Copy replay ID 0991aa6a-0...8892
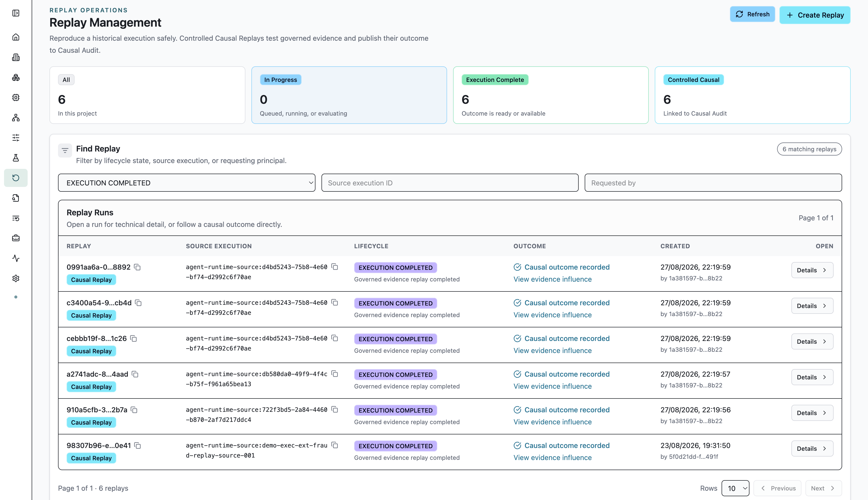 [x=137, y=267]
